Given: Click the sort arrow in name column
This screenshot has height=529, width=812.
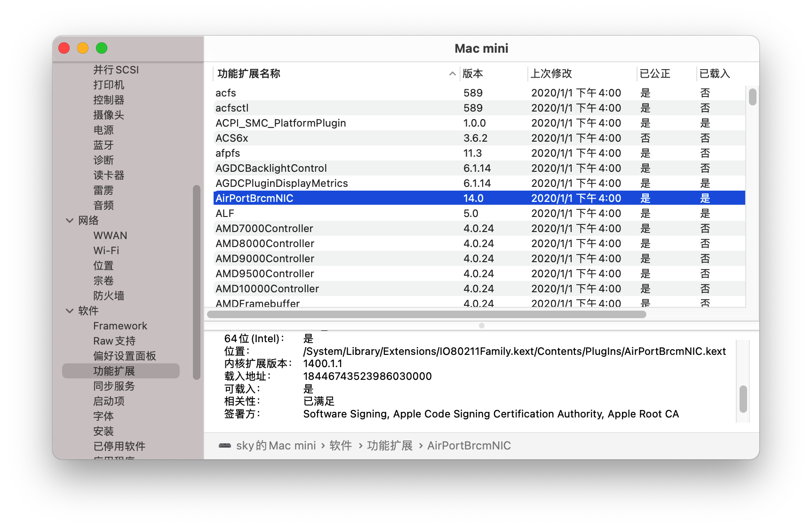Looking at the screenshot, I should [452, 73].
